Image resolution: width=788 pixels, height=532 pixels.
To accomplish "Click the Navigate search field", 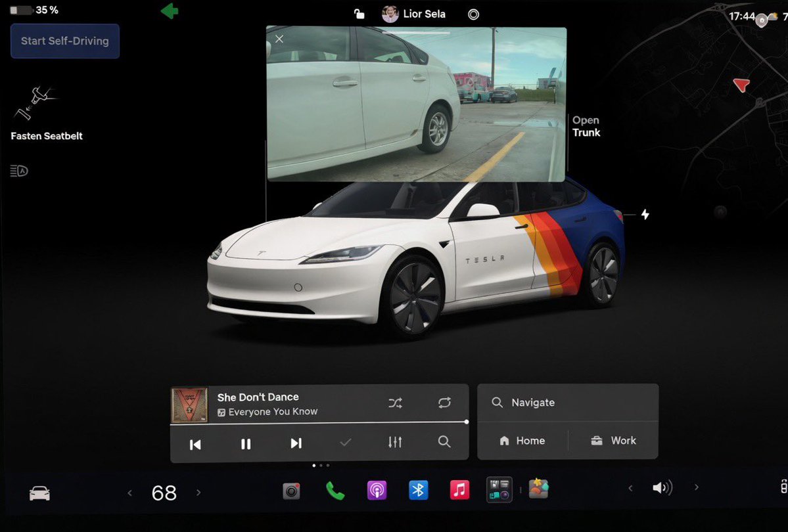I will [x=568, y=403].
